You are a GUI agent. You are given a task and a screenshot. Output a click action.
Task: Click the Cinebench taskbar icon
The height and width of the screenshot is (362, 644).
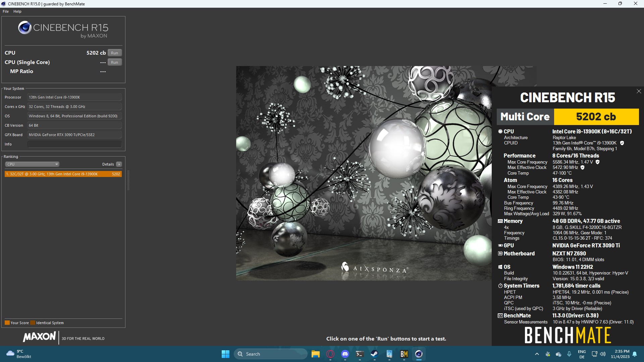point(419,354)
